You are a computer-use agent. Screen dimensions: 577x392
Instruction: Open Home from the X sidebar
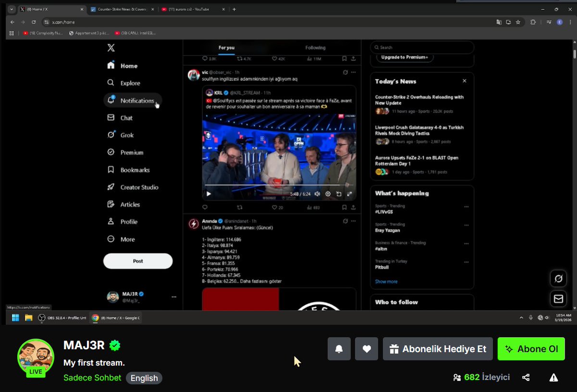pos(123,66)
